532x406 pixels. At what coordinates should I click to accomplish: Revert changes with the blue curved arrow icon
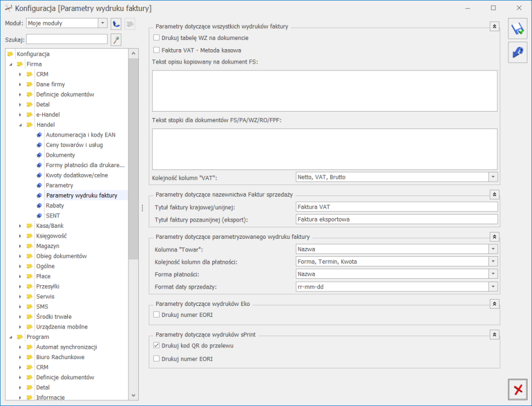pyautogui.click(x=518, y=53)
